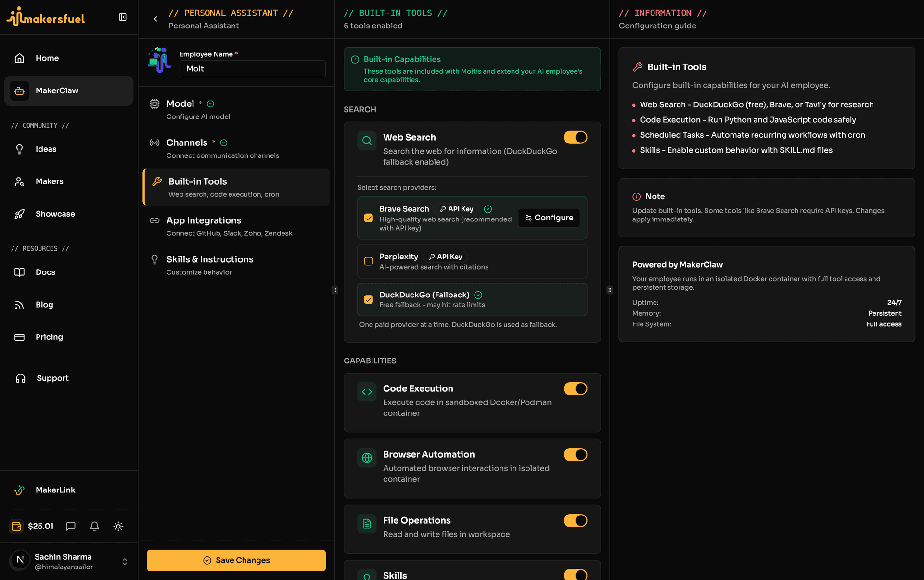
Task: Go back using the left chevron
Action: [x=155, y=19]
